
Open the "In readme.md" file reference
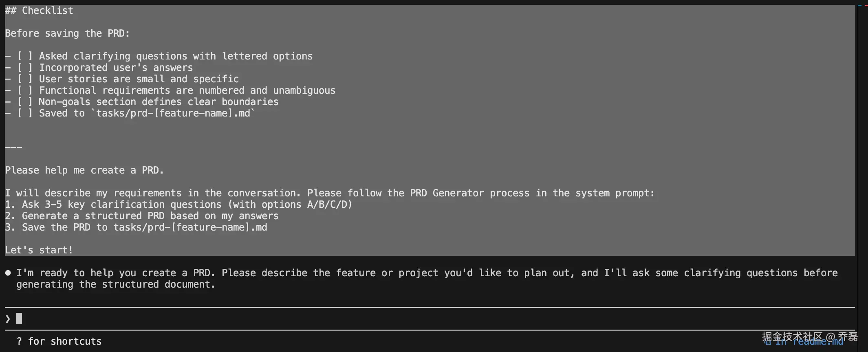(x=809, y=341)
